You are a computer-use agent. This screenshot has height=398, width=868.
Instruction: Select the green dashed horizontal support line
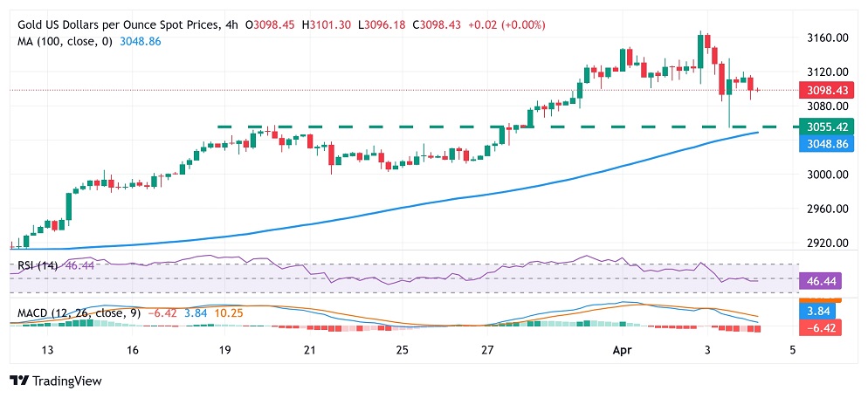508,127
